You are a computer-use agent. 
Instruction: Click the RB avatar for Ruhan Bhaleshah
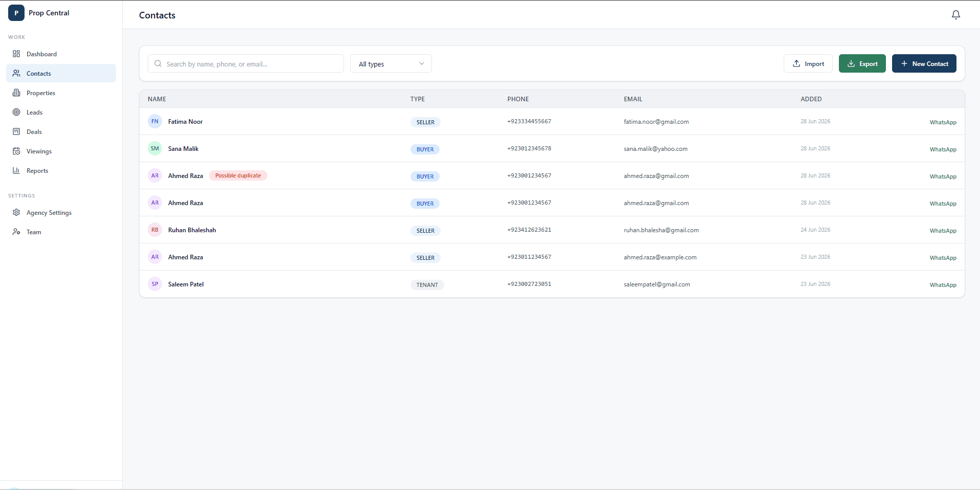pyautogui.click(x=155, y=230)
